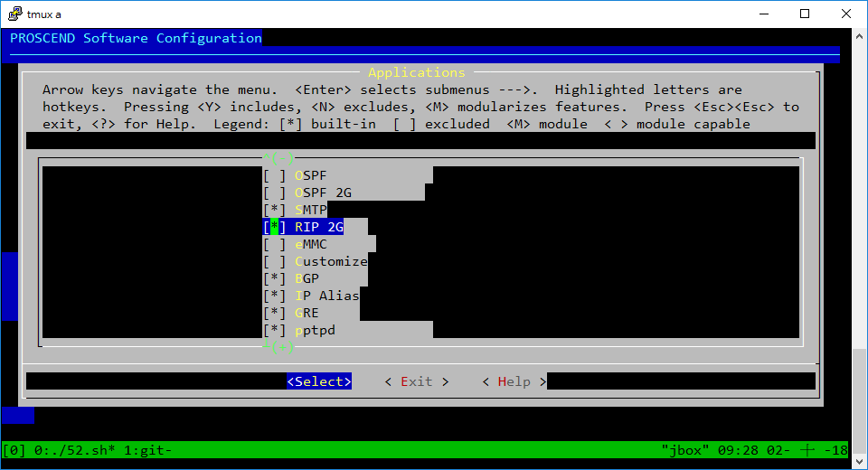The height and width of the screenshot is (470, 868).
Task: Uncheck the SMTP option box
Action: (x=275, y=210)
